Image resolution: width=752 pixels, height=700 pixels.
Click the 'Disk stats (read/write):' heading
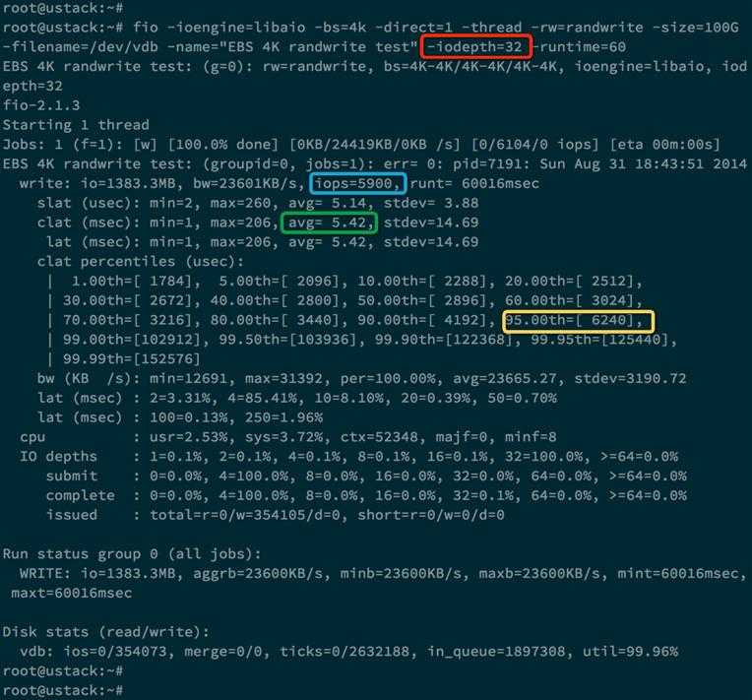coord(106,632)
